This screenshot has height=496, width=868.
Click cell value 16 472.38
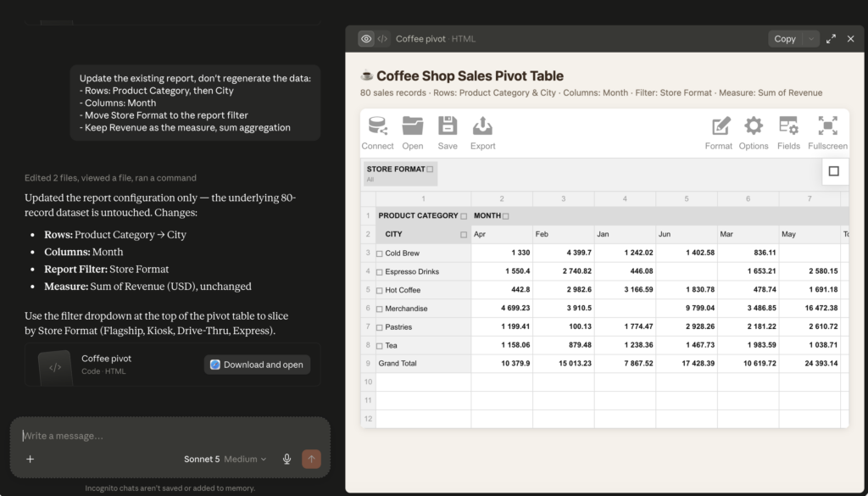point(810,309)
